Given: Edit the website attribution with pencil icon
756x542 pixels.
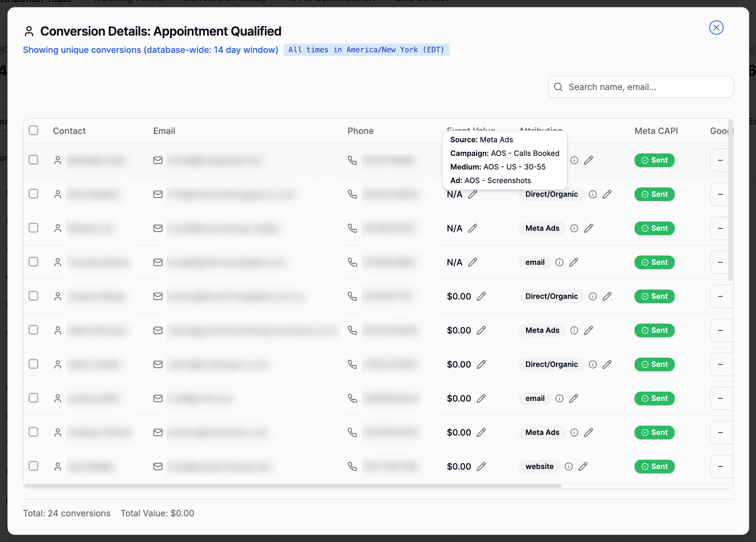Looking at the screenshot, I should 583,466.
